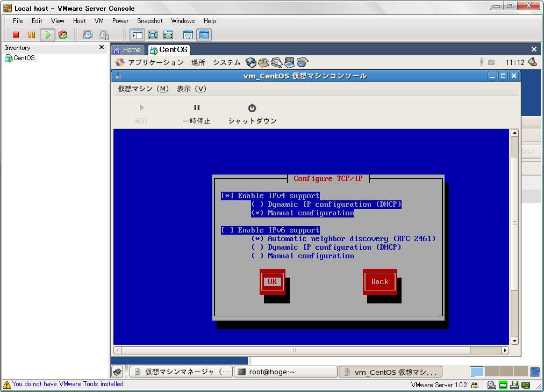Select IPv6 Manual configuration option

click(x=303, y=256)
